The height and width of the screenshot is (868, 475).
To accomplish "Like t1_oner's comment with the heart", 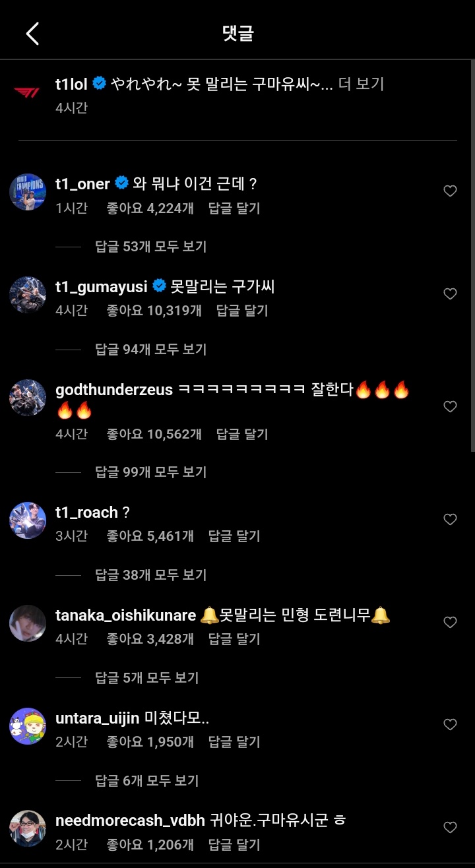I will 450,191.
